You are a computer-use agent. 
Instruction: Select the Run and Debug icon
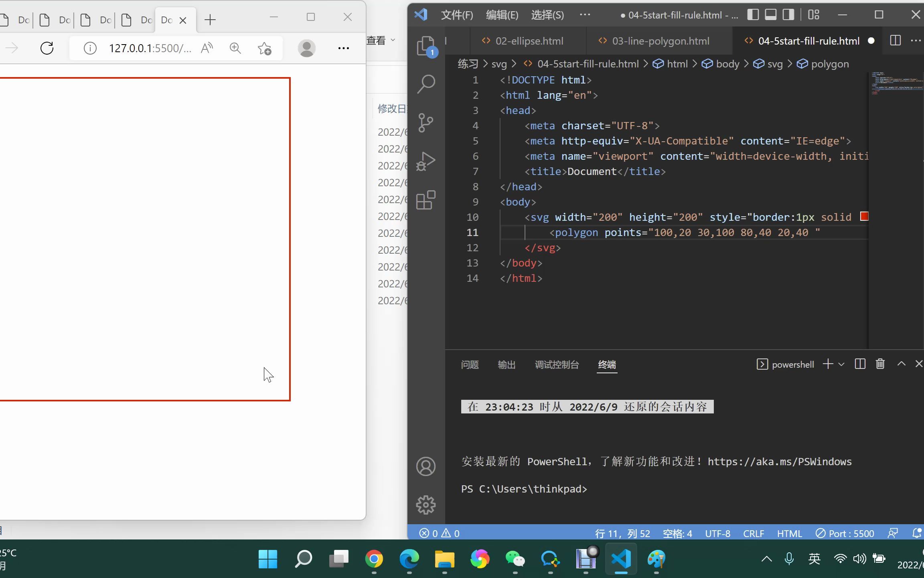[426, 161]
